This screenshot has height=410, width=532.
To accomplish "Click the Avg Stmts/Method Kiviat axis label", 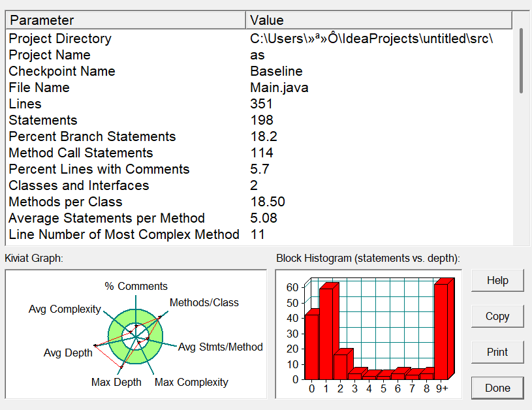I will click(221, 347).
